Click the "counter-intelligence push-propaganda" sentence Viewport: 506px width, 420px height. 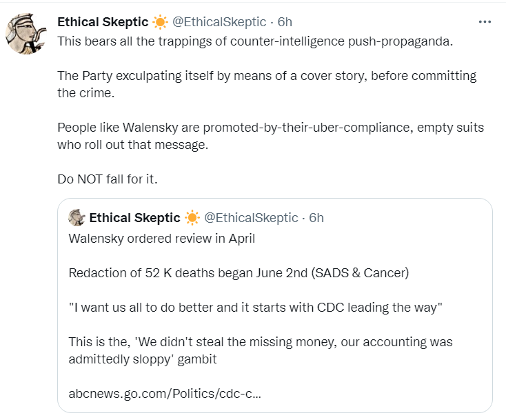(255, 40)
